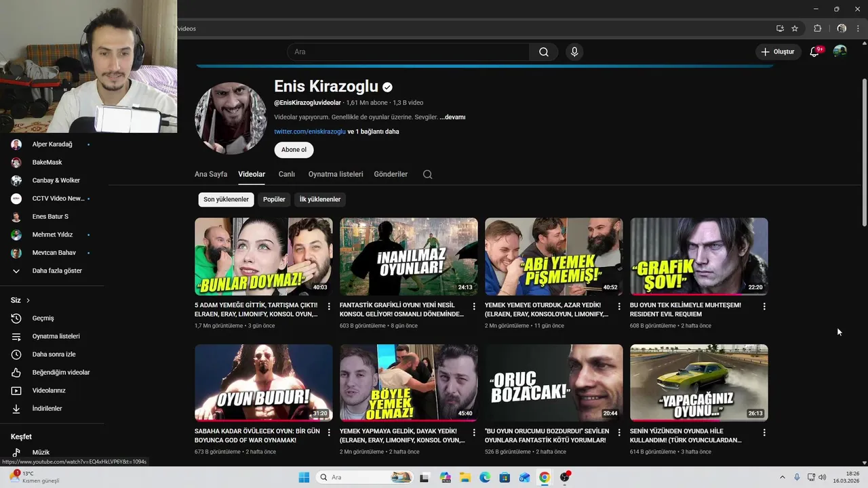Open options for FANTASTİK GRAFİKLİ OYUN video
Image resolution: width=868 pixels, height=488 pixels.
tap(474, 306)
